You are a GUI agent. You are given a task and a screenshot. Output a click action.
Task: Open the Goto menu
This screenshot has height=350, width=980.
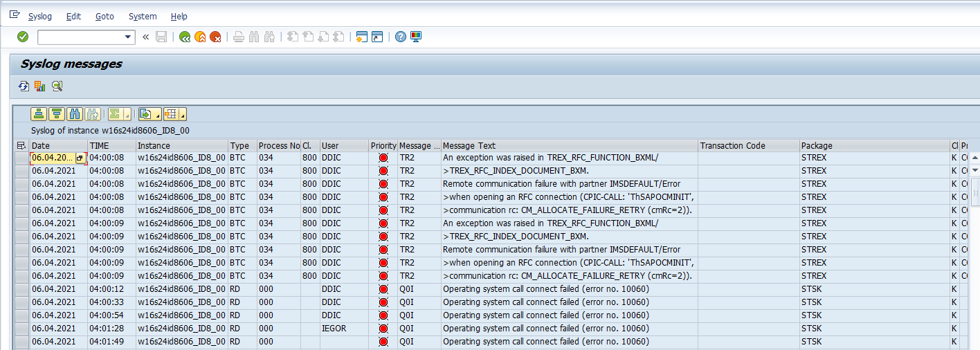[x=105, y=16]
